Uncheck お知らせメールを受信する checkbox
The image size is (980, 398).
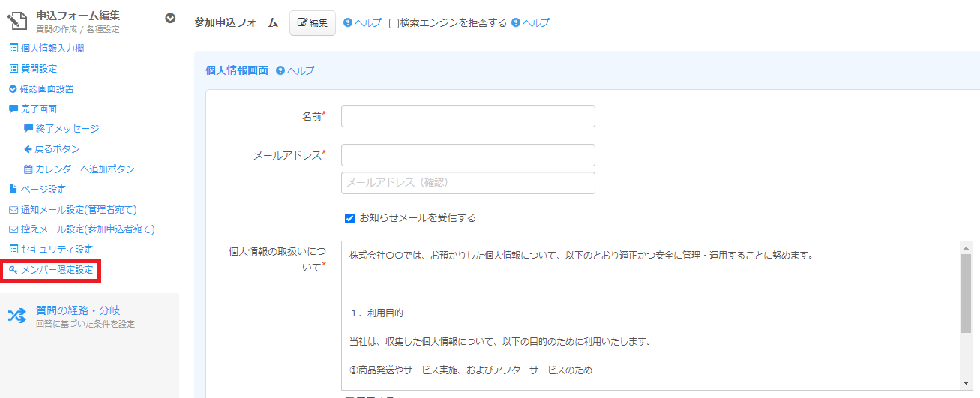(x=349, y=218)
